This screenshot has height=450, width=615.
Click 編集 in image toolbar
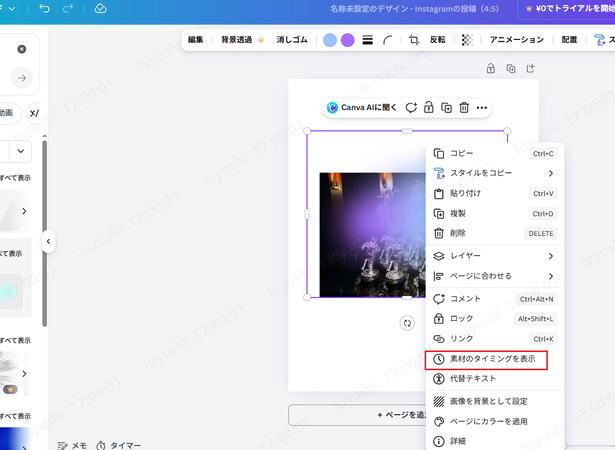coord(195,40)
